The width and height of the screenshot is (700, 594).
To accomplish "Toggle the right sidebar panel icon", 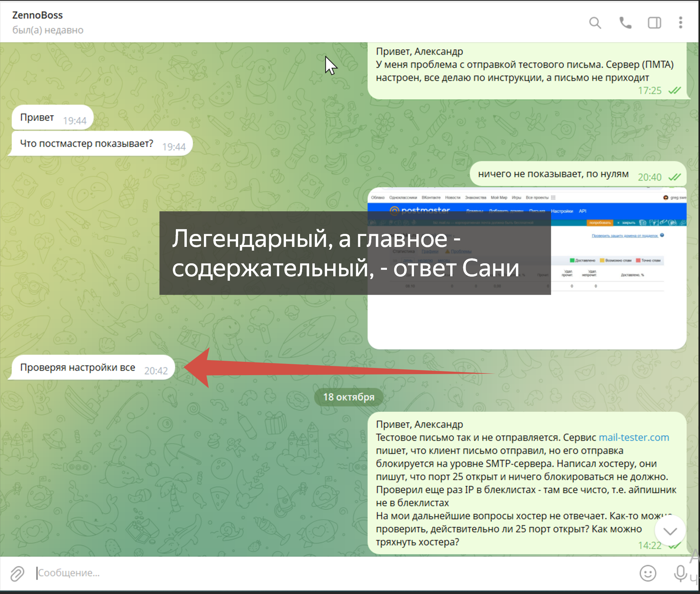I will [654, 23].
